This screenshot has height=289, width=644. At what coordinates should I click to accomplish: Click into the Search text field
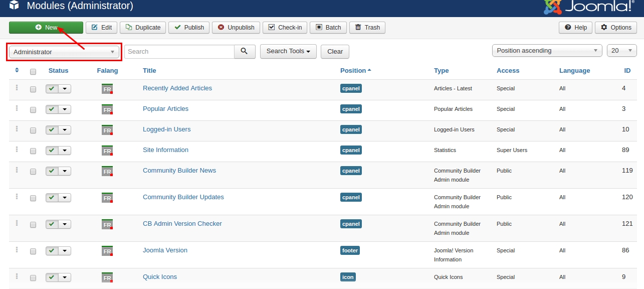click(179, 52)
